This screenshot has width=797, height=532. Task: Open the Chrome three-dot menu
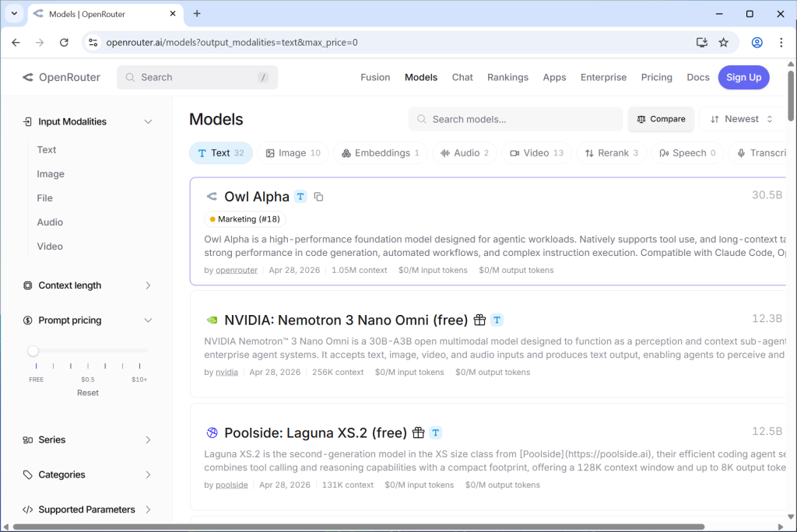pos(781,43)
